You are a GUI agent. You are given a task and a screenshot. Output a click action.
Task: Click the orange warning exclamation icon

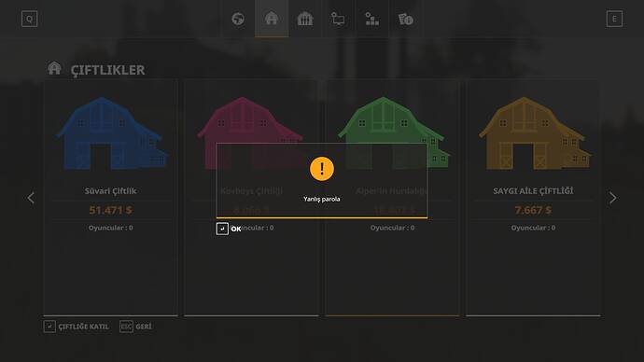coord(322,169)
